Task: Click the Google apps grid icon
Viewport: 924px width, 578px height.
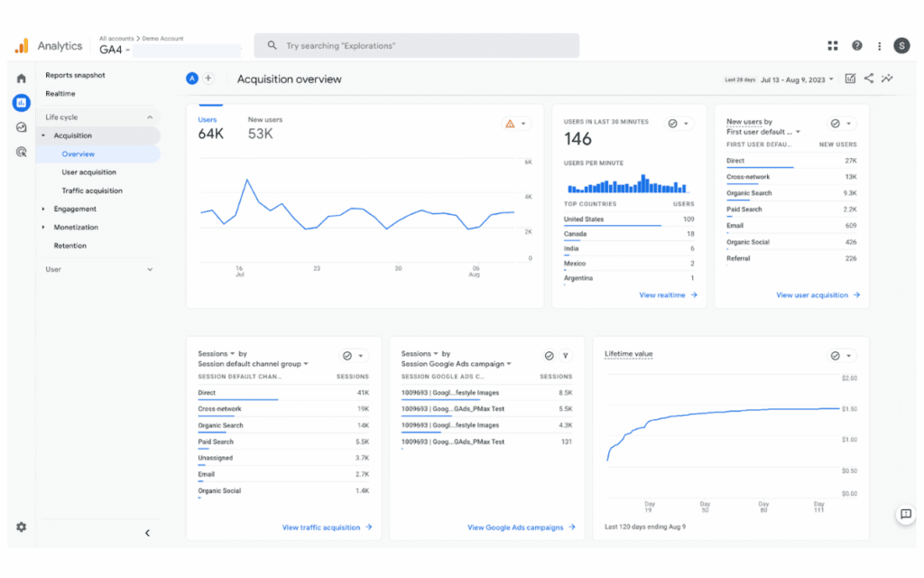Action: pyautogui.click(x=833, y=46)
